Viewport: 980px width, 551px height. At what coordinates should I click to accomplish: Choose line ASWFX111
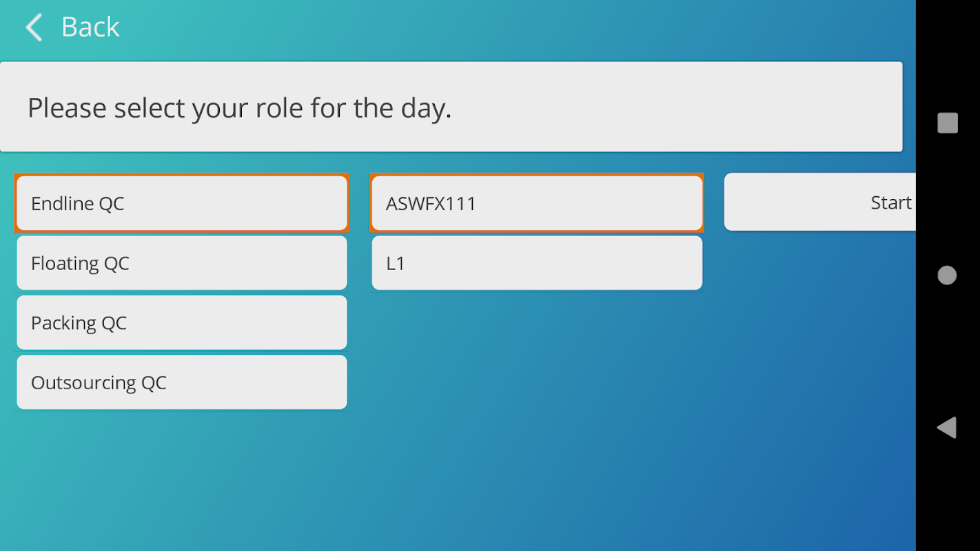pos(537,203)
